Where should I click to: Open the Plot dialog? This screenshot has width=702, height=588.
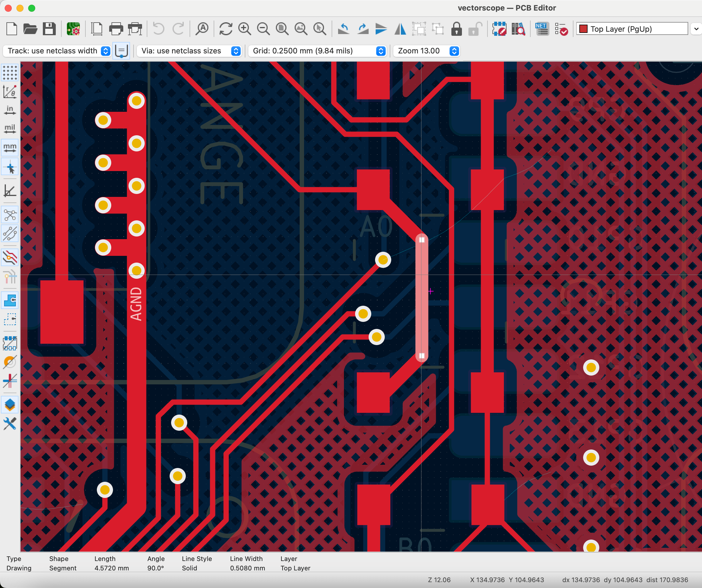coord(135,29)
